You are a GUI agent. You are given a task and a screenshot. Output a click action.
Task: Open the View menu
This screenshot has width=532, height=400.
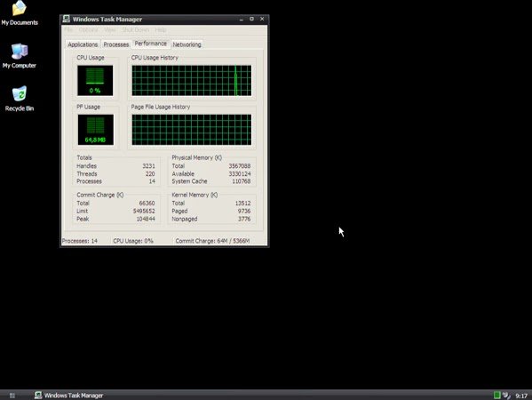point(110,30)
